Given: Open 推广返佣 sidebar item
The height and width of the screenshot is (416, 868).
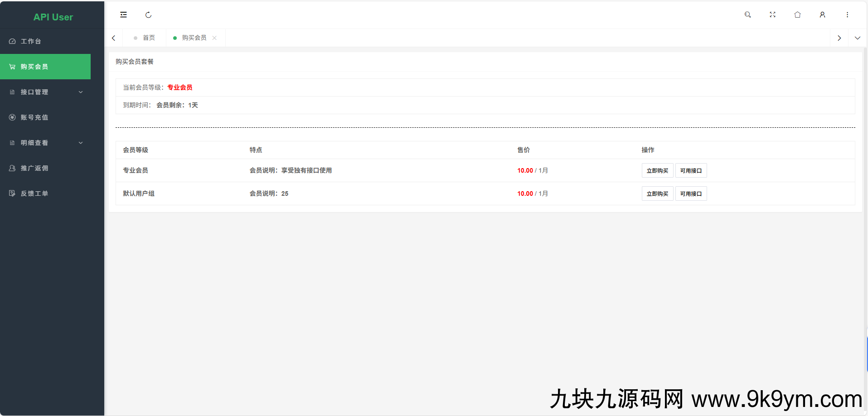Looking at the screenshot, I should (x=34, y=168).
